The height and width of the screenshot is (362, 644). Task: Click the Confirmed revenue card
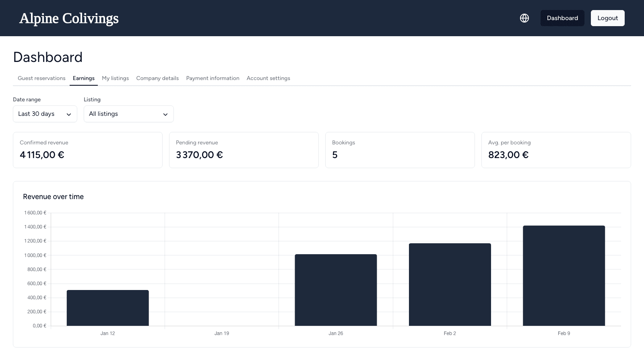pos(88,150)
